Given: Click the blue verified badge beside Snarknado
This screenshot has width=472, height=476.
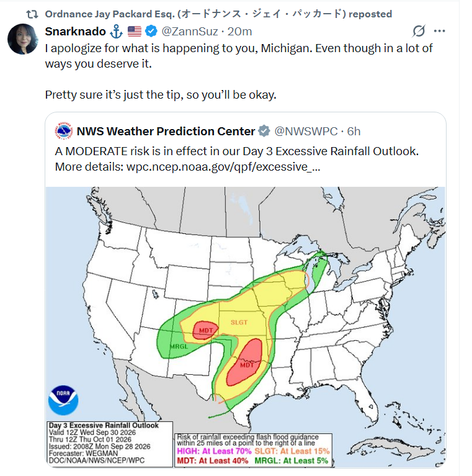Looking at the screenshot, I should pyautogui.click(x=151, y=31).
